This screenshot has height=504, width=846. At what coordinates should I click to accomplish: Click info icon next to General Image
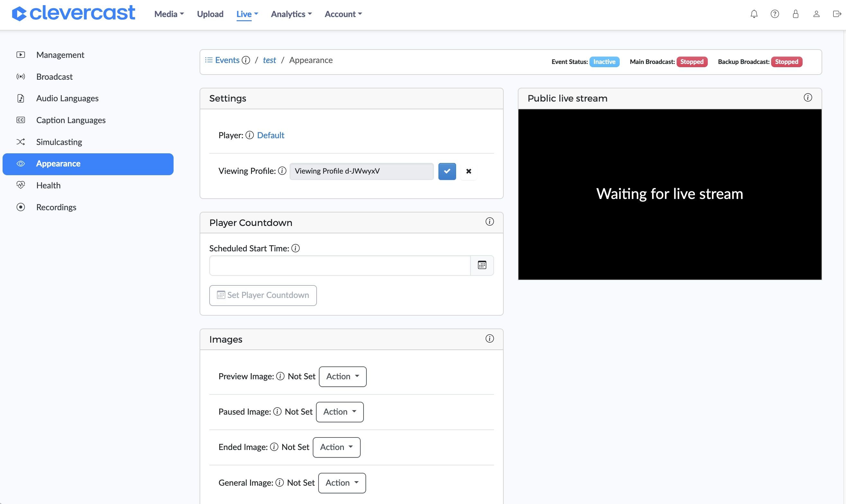[280, 482]
